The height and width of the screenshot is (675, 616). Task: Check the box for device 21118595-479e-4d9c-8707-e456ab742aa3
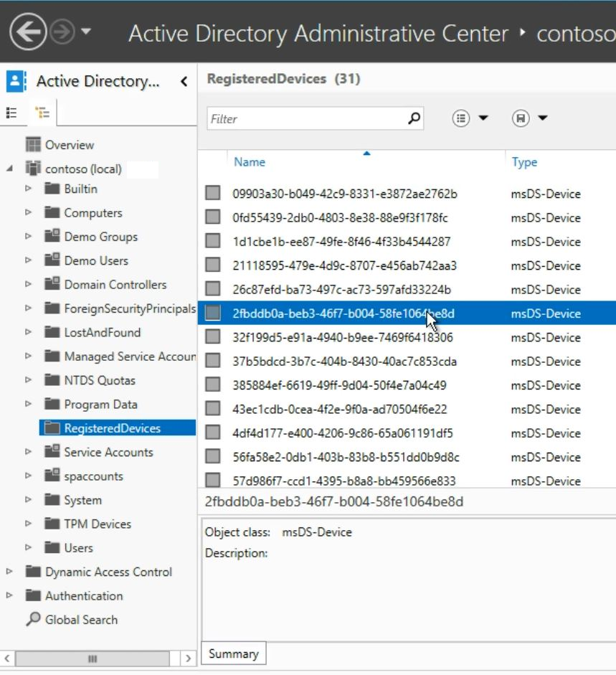pos(213,265)
